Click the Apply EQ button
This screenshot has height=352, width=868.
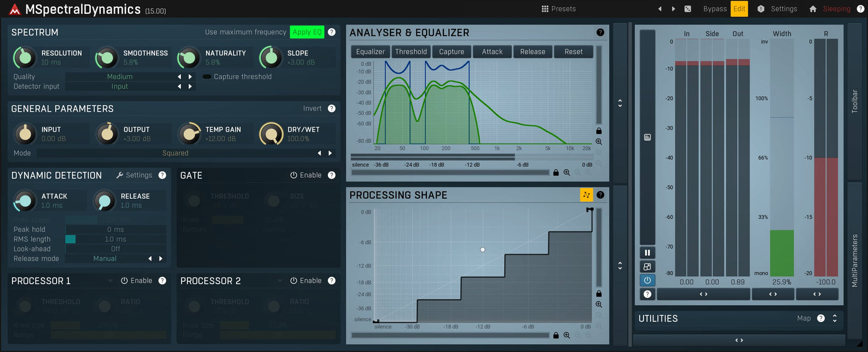(307, 32)
